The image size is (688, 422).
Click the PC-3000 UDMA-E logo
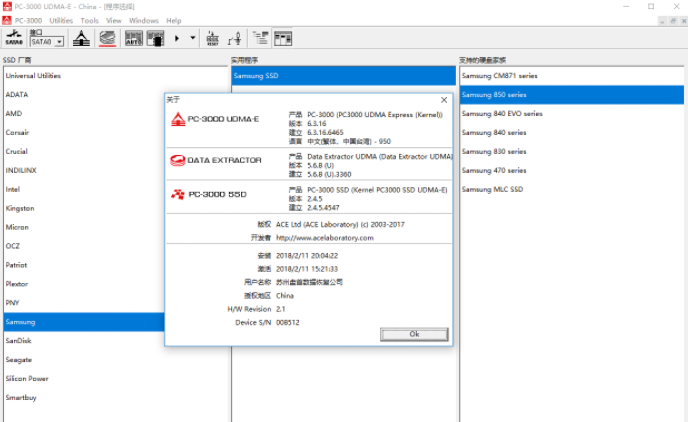(x=215, y=119)
